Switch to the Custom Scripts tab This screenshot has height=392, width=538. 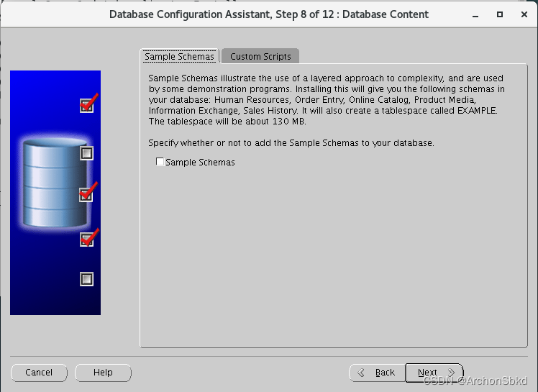click(260, 56)
